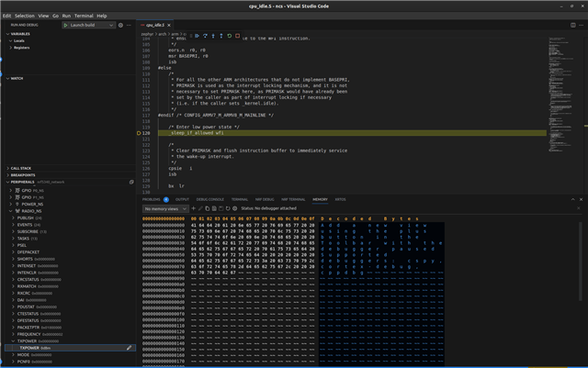Click the debug toolbar Continue button
This screenshot has width=588, height=368.
(195, 36)
